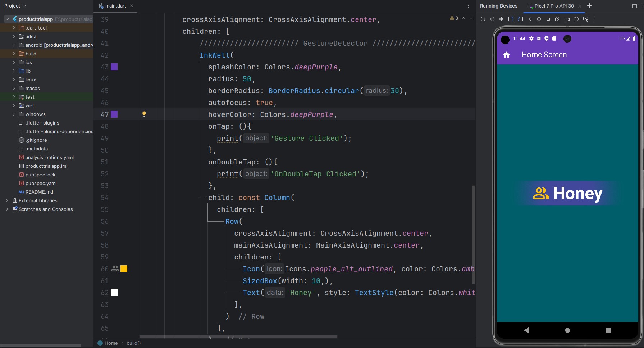Image resolution: width=644 pixels, height=348 pixels.
Task: Tap the Honey button in the emulator
Action: (x=567, y=193)
